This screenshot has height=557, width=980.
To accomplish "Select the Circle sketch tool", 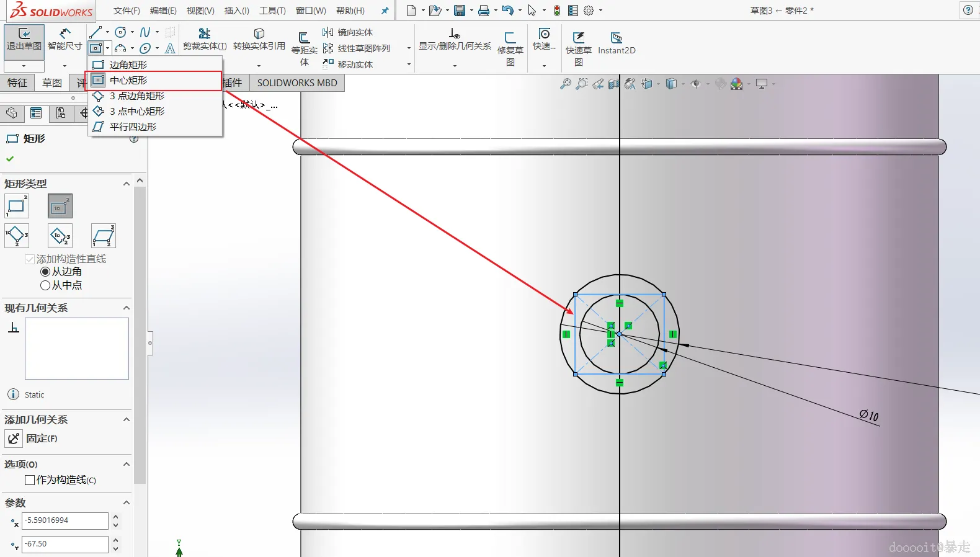I will pos(121,32).
